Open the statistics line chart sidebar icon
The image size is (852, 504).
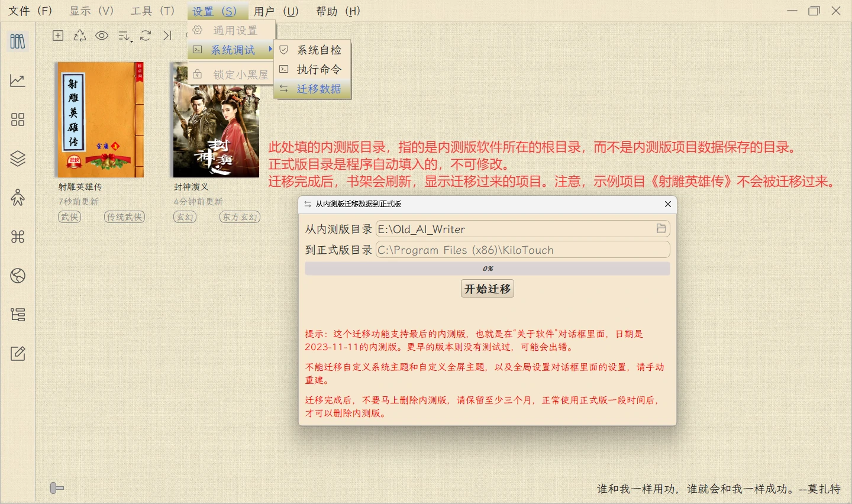pos(18,80)
